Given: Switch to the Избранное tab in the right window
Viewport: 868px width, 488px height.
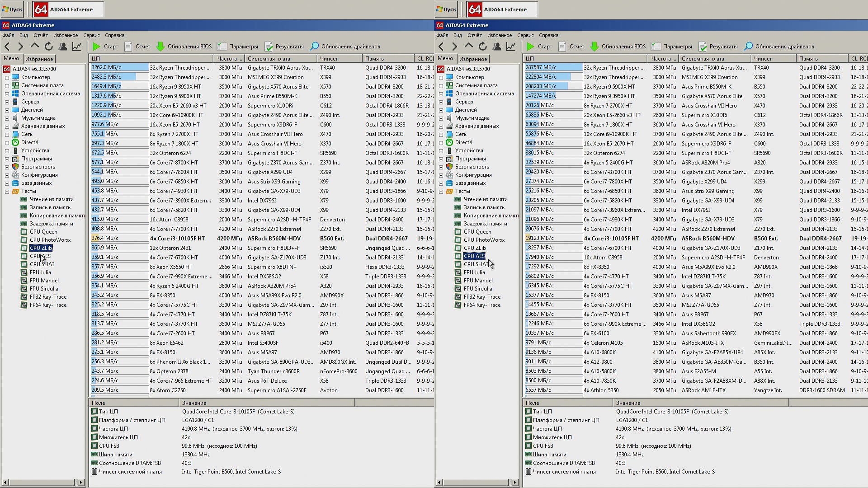Looking at the screenshot, I should 473,59.
